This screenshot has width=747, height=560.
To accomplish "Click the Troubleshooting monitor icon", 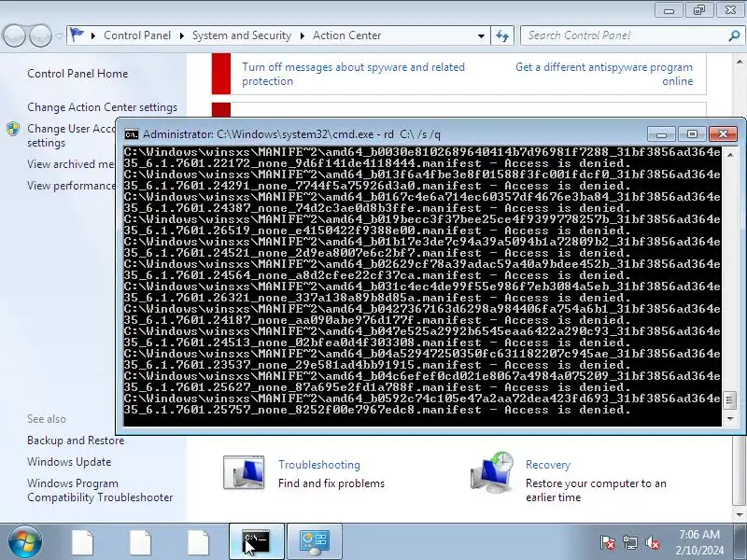I will click(x=244, y=473).
